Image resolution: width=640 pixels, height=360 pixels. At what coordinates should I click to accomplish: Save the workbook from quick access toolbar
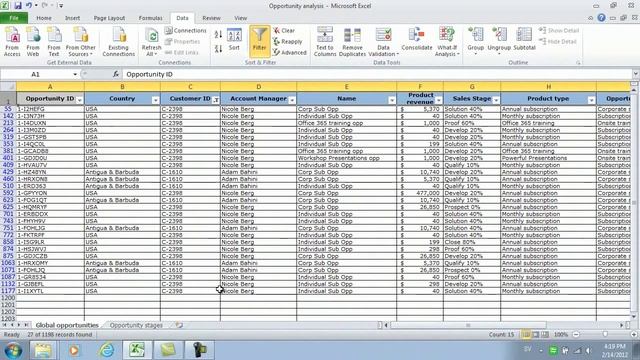[x=18, y=6]
